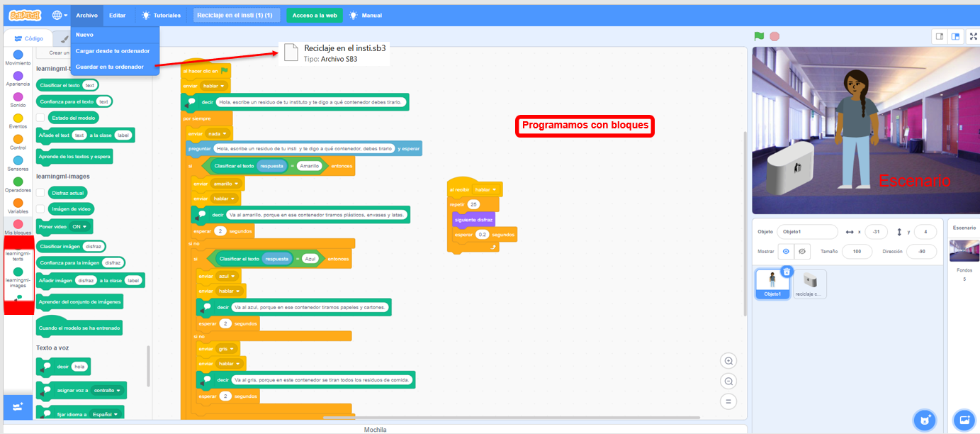This screenshot has height=434, width=980.
Task: Select Guardar en tu ordenador
Action: click(110, 67)
